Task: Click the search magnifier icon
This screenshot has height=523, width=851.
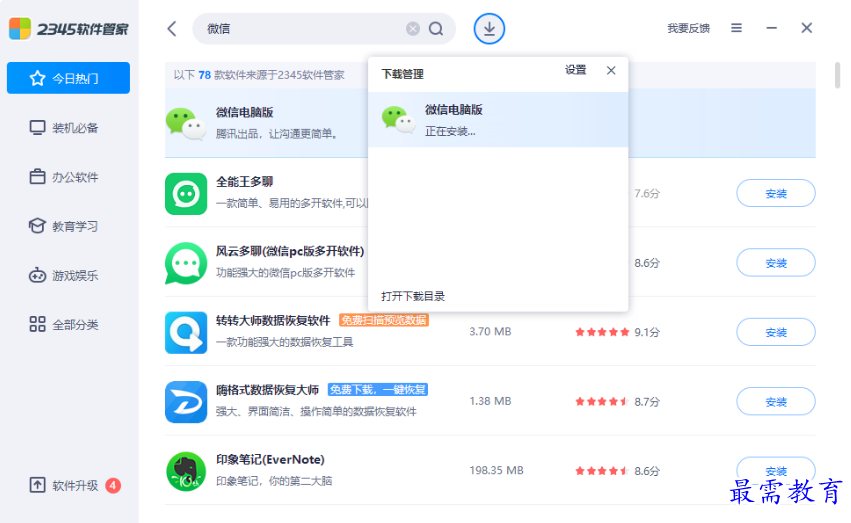Action: [436, 29]
